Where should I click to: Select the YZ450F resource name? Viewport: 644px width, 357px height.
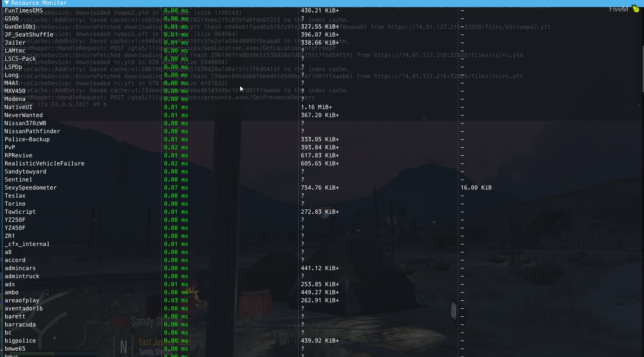15,228
